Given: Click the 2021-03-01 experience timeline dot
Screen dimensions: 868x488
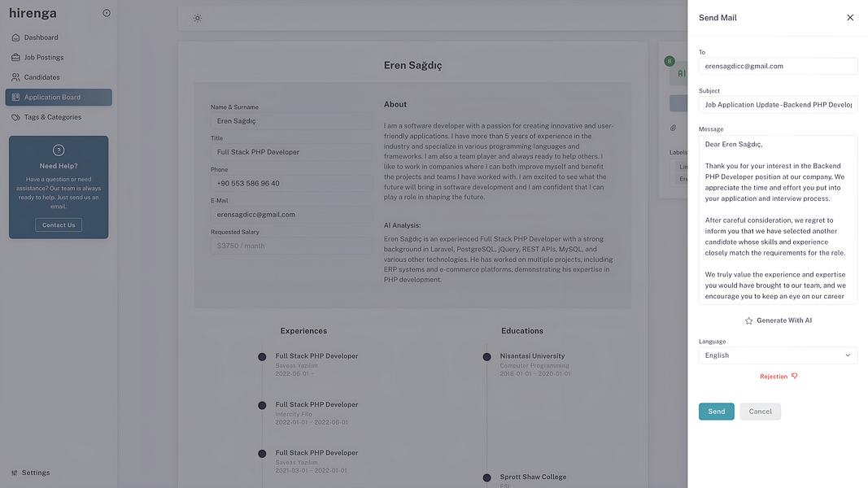Looking at the screenshot, I should tap(263, 454).
